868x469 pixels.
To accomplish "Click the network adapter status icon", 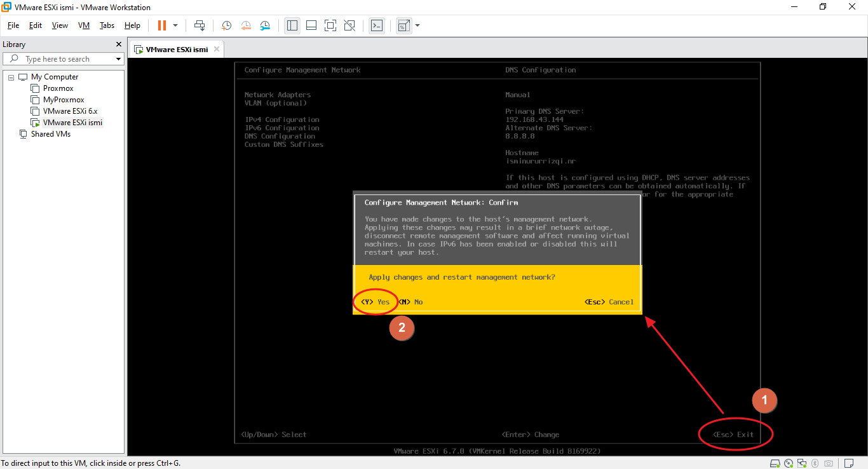I will pos(801,463).
